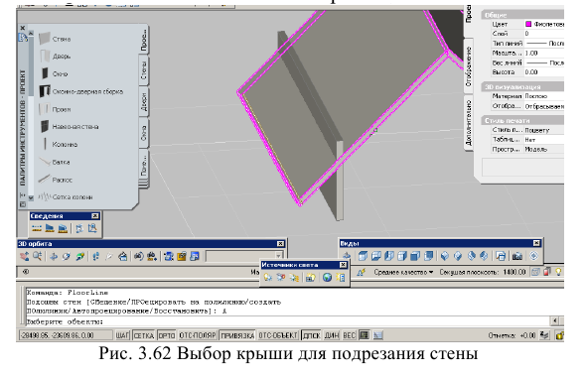Click the house-shaped icon in 3D орбита
Image resolution: width=588 pixels, height=376 pixels.
click(122, 257)
